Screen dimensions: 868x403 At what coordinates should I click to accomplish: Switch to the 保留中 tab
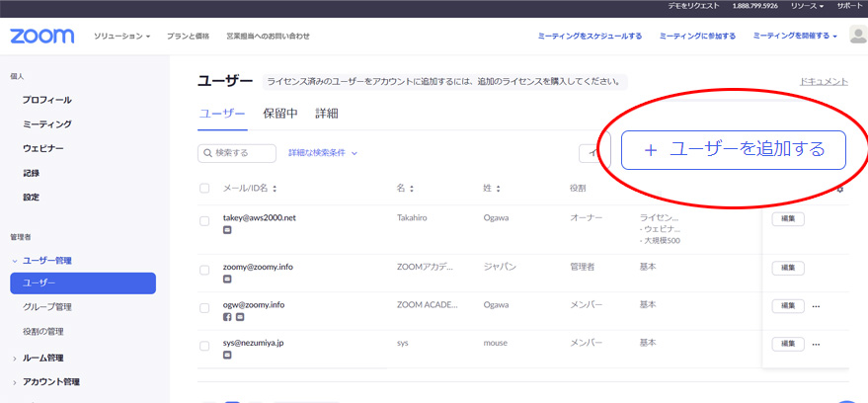[280, 114]
